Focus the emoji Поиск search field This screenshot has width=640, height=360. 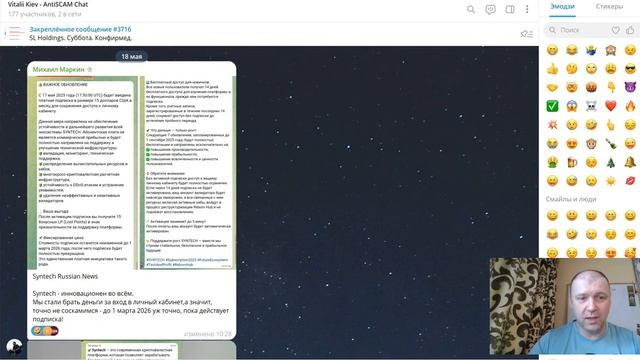(x=577, y=30)
